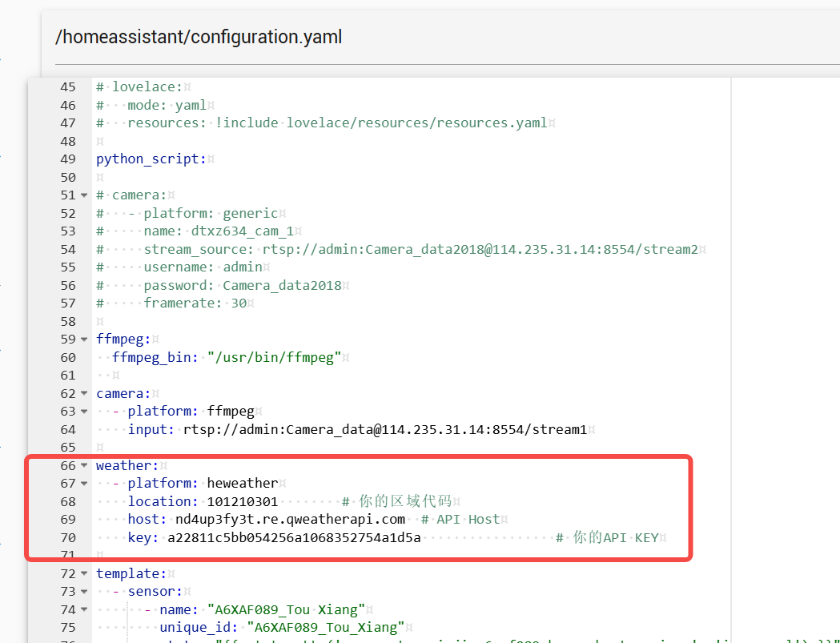Viewport: 840px width, 643px height.
Task: Fold the camera block at line 62
Action: click(x=84, y=394)
